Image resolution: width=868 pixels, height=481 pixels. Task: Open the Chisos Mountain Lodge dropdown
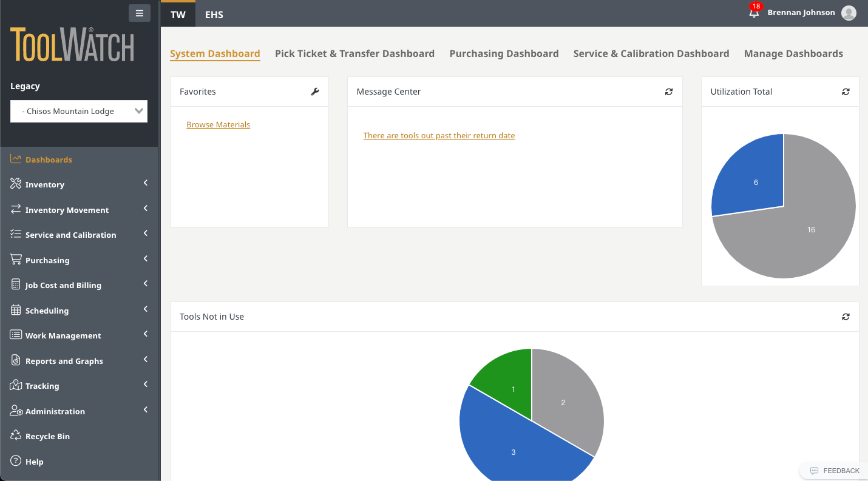click(x=79, y=111)
